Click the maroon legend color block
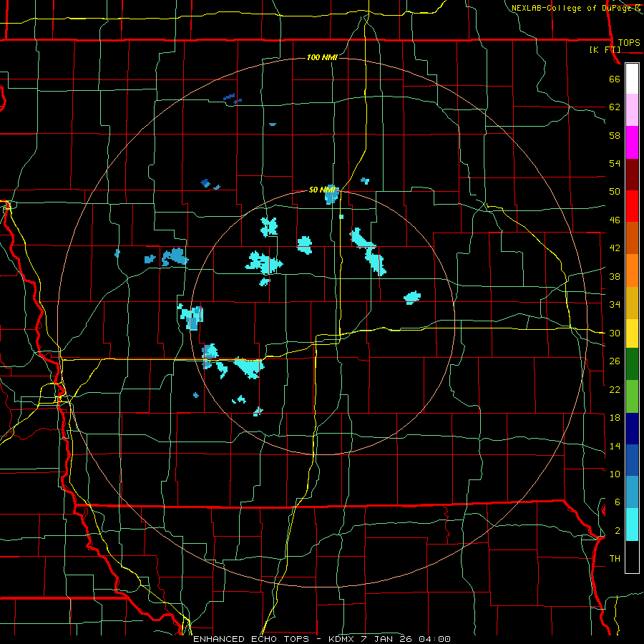The height and width of the screenshot is (644, 644). pos(632,175)
